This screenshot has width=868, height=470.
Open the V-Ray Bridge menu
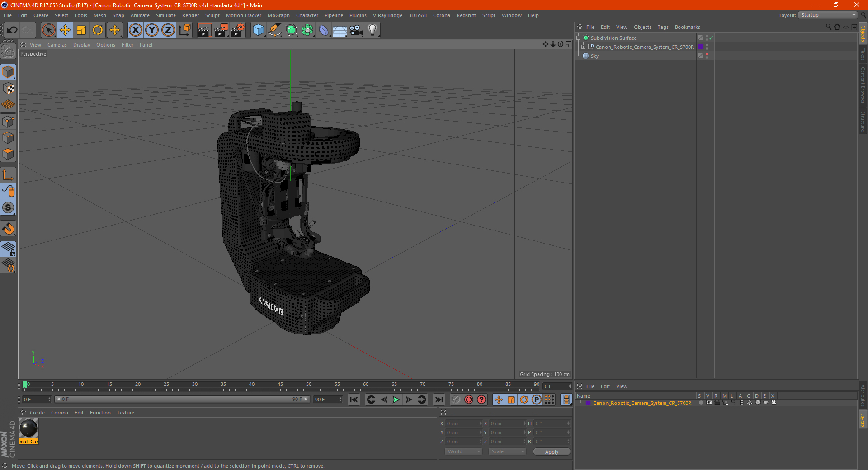[x=387, y=15]
